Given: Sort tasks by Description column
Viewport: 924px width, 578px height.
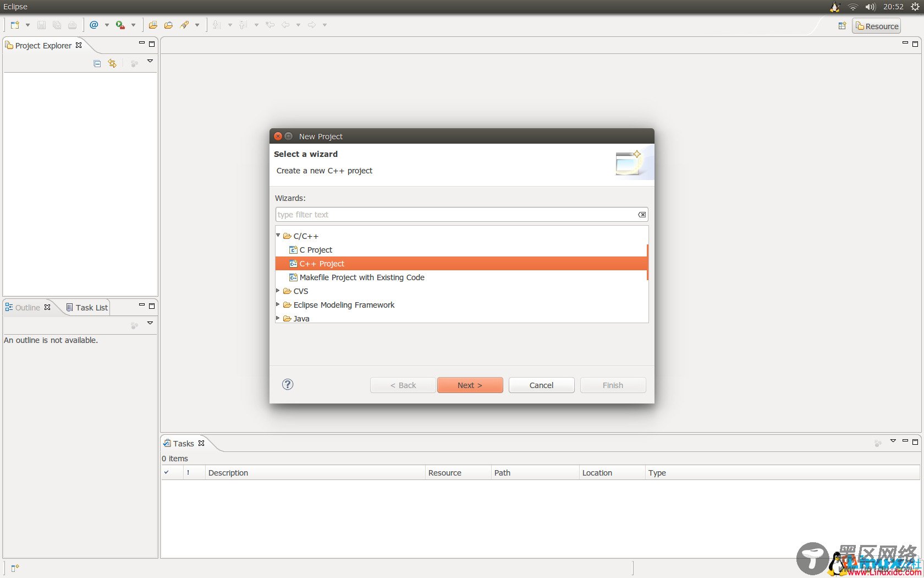Looking at the screenshot, I should pyautogui.click(x=315, y=473).
